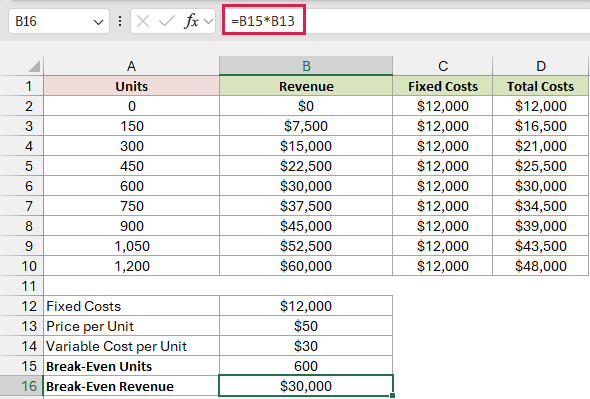
Task: Click the formula bar text =B15*B13
Action: click(263, 21)
